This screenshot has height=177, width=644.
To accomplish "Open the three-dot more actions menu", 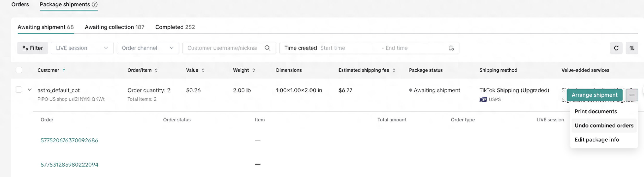I will [x=632, y=95].
